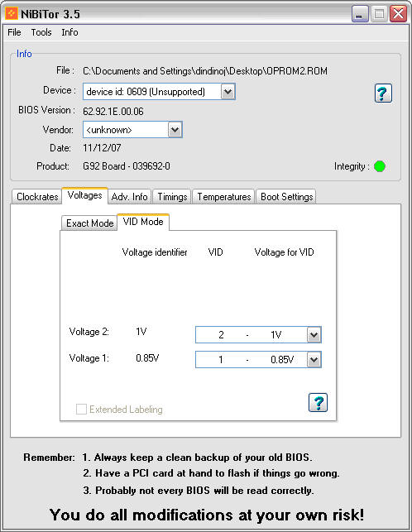Open the Boot Settings tab
Image resolution: width=412 pixels, height=532 pixels.
pos(286,197)
